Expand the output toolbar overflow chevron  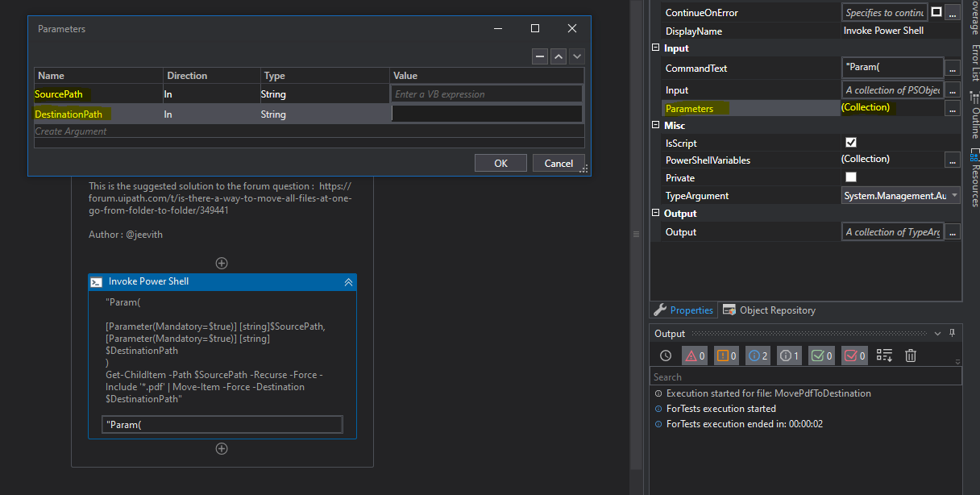tap(957, 363)
